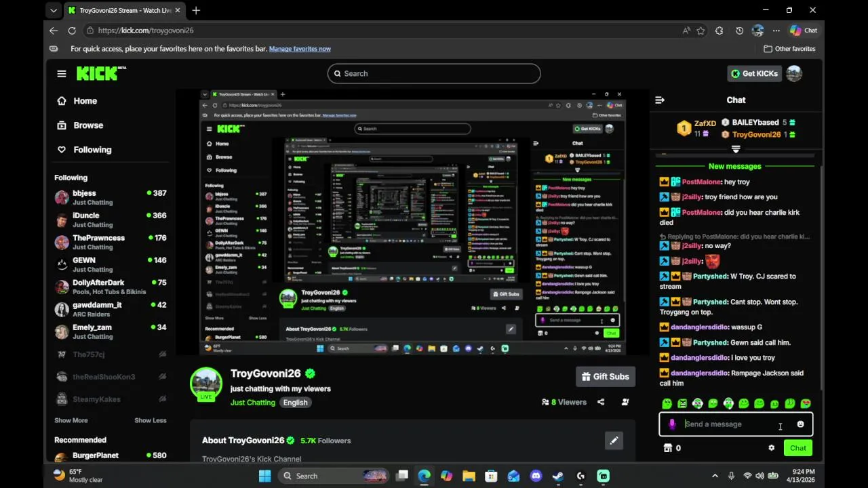Open Steam from the taskbar
The width and height of the screenshot is (868, 488).
(x=558, y=476)
